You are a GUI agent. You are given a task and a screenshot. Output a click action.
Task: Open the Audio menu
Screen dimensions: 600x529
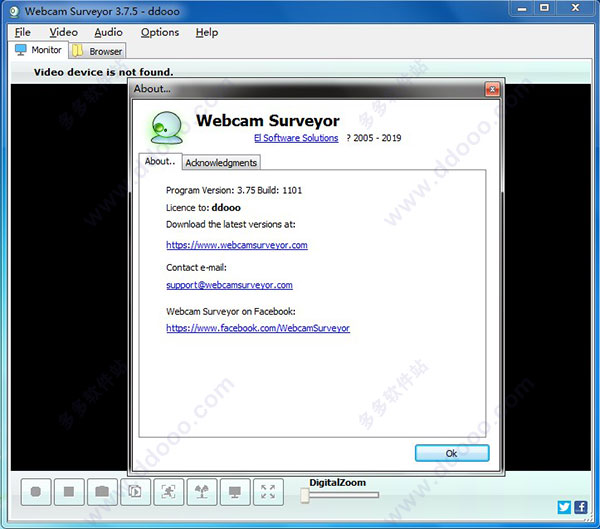coord(109,33)
